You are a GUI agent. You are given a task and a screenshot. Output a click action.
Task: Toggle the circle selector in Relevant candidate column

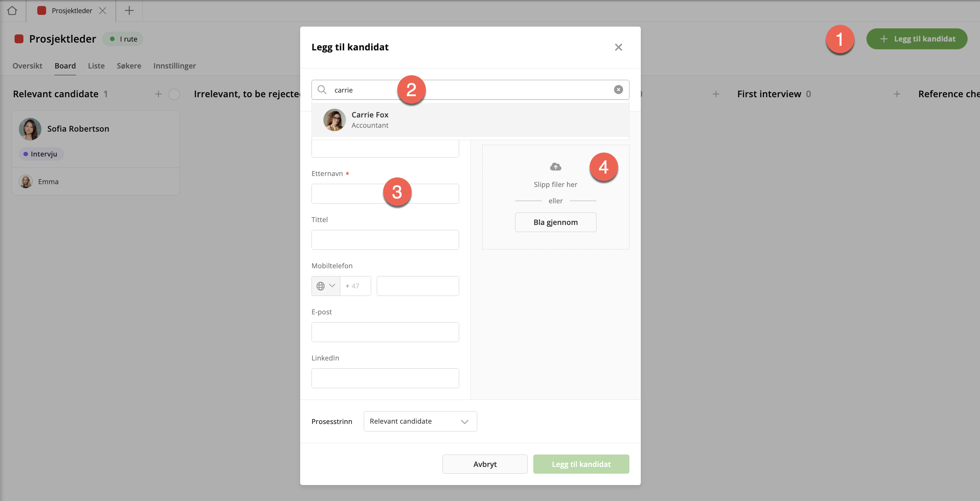[174, 94]
